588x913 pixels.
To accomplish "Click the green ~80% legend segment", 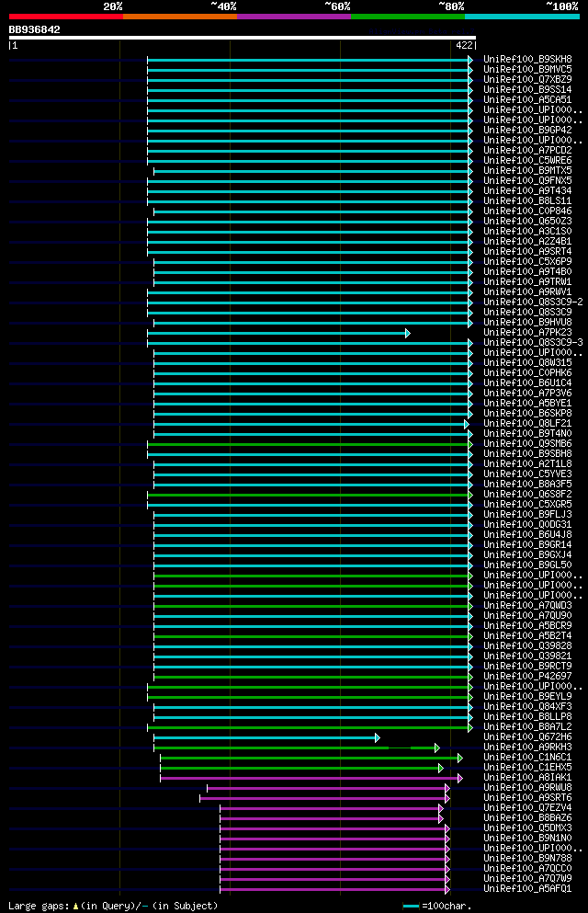I will (x=408, y=17).
